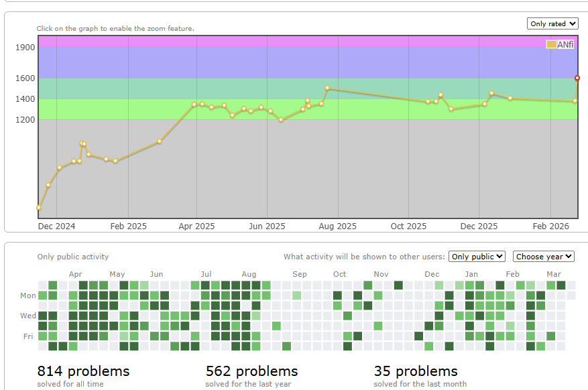Click the "562 problems" count
This screenshot has height=390, width=588.
click(251, 371)
